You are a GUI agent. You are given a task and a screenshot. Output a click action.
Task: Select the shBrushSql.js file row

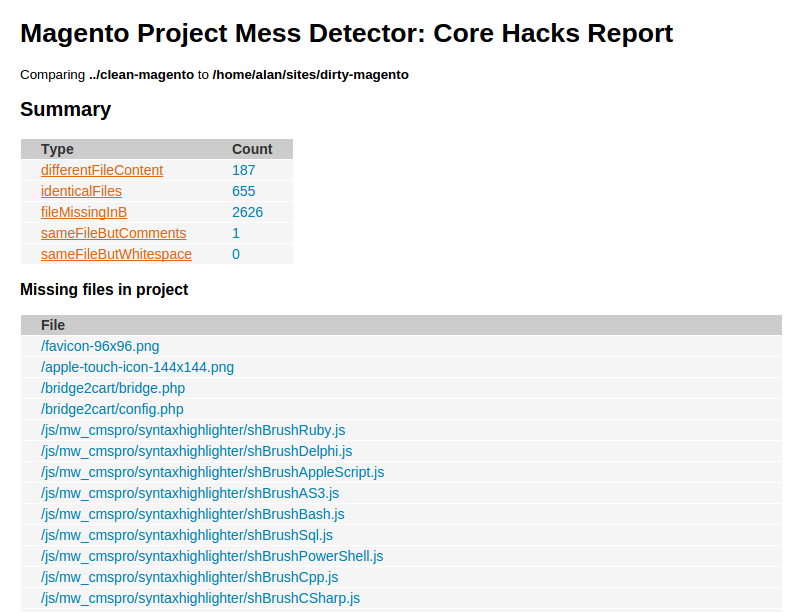pyautogui.click(x=401, y=535)
